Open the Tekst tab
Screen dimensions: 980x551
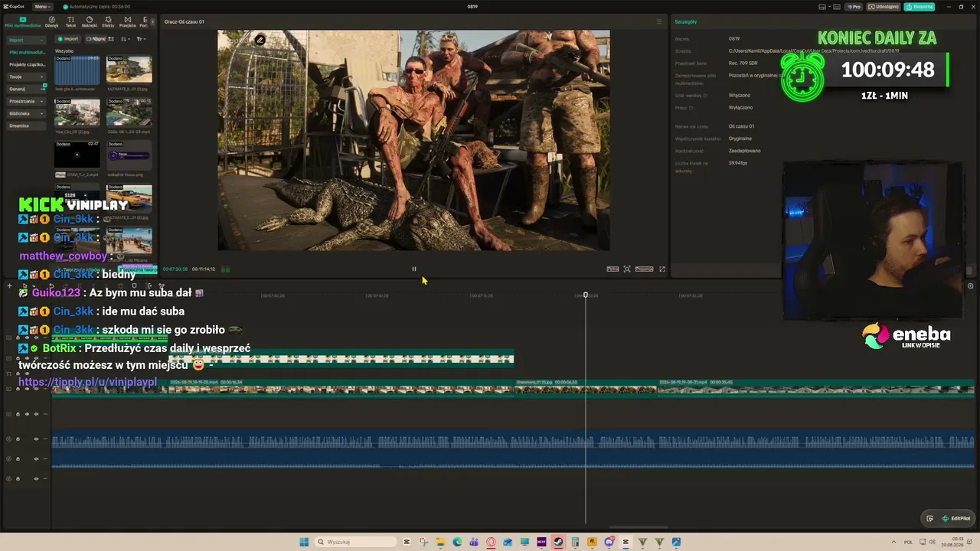pos(70,21)
